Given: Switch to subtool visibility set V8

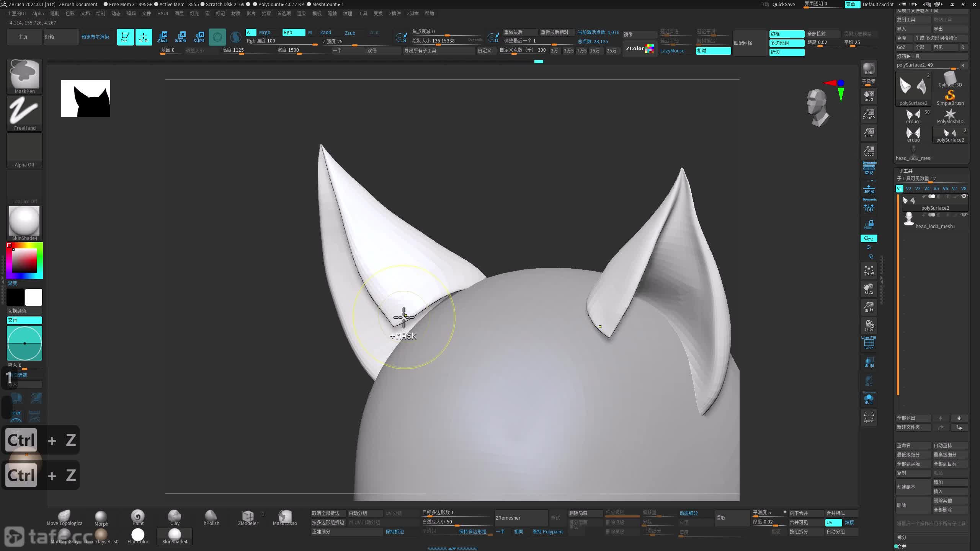Looking at the screenshot, I should [964, 189].
